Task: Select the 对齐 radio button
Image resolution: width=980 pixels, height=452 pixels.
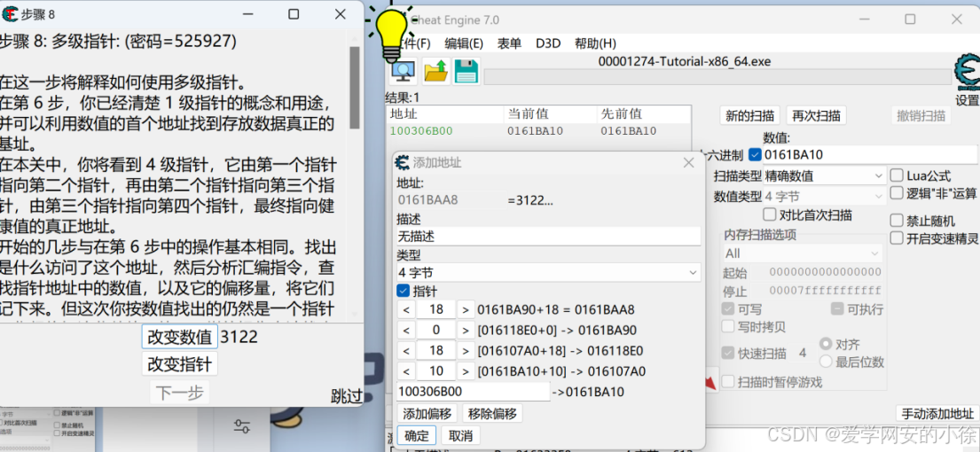Action: click(x=826, y=344)
